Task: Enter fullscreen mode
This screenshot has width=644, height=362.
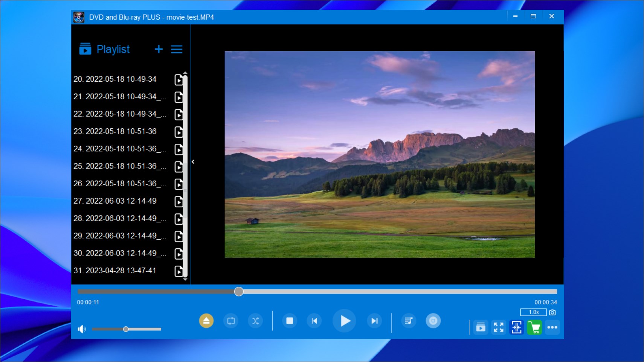Action: pyautogui.click(x=499, y=327)
